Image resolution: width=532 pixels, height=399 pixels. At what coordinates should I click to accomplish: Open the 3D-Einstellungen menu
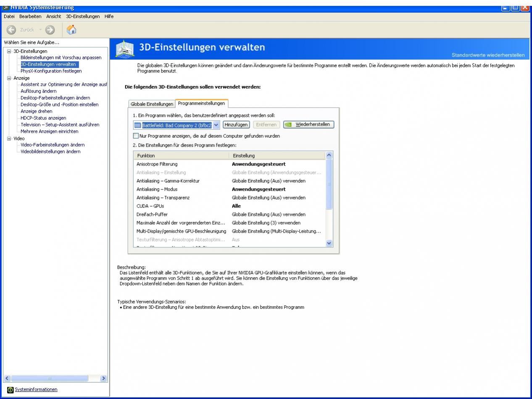tap(83, 16)
